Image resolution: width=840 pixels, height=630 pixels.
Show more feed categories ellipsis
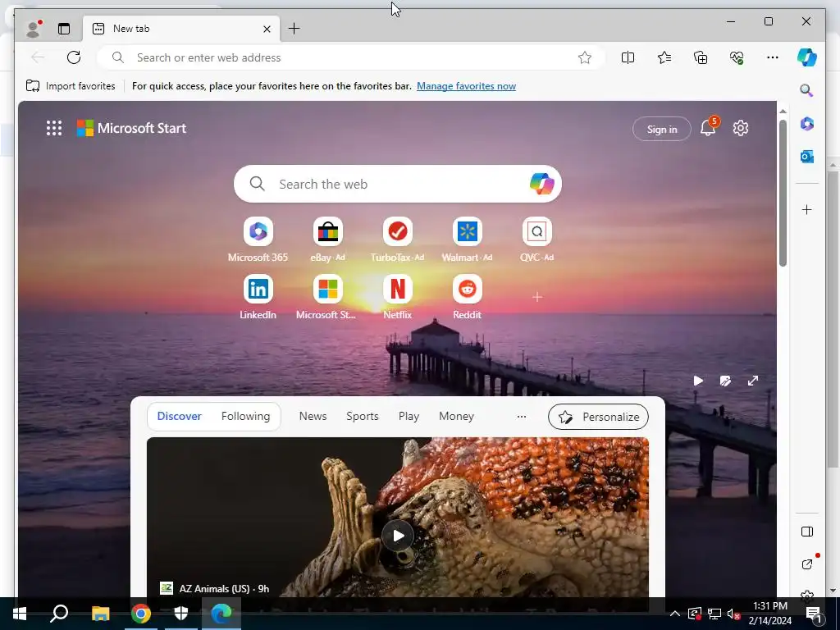click(521, 416)
